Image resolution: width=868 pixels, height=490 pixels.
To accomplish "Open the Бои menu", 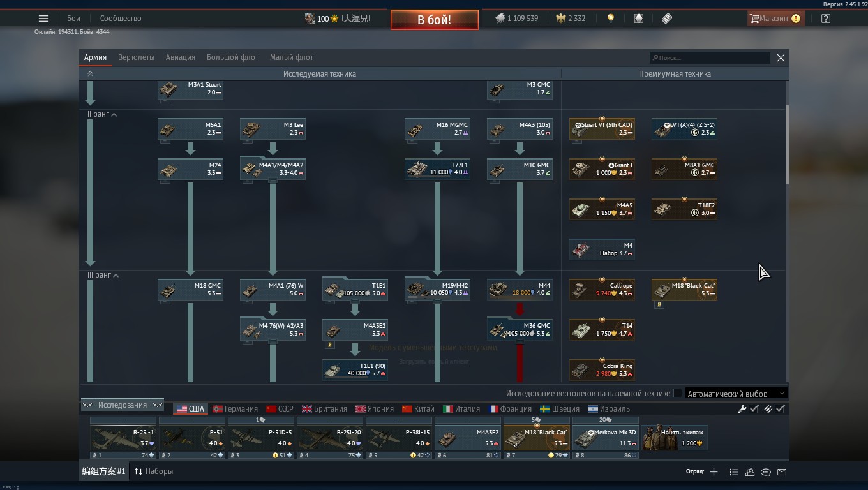I will click(73, 19).
